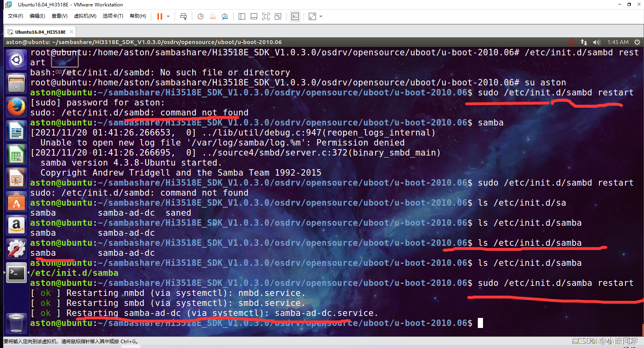The image size is (644, 348).
Task: Click the 'su aston' command text
Action: pyautogui.click(x=545, y=83)
